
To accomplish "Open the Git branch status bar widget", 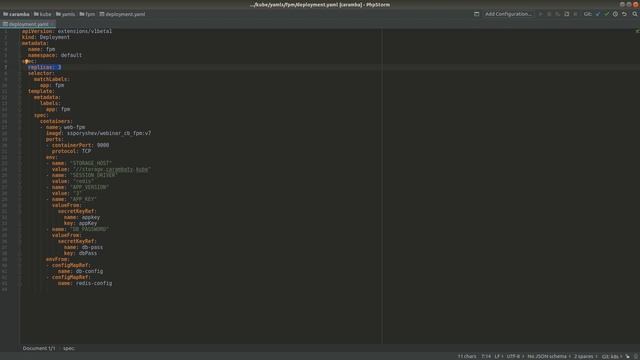I will (611, 356).
